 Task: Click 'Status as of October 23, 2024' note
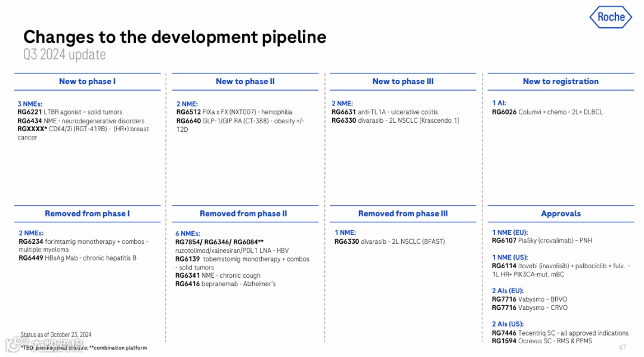click(56, 335)
